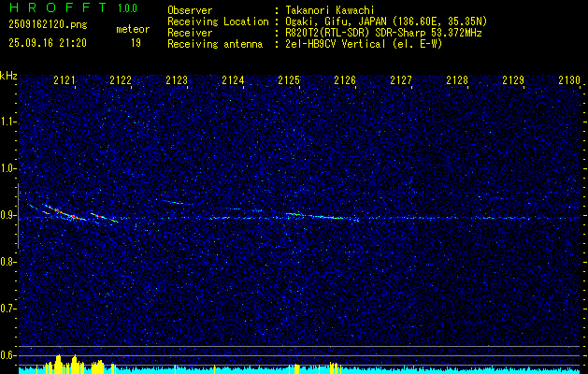Click the red meteor echo near 2121

[65, 214]
